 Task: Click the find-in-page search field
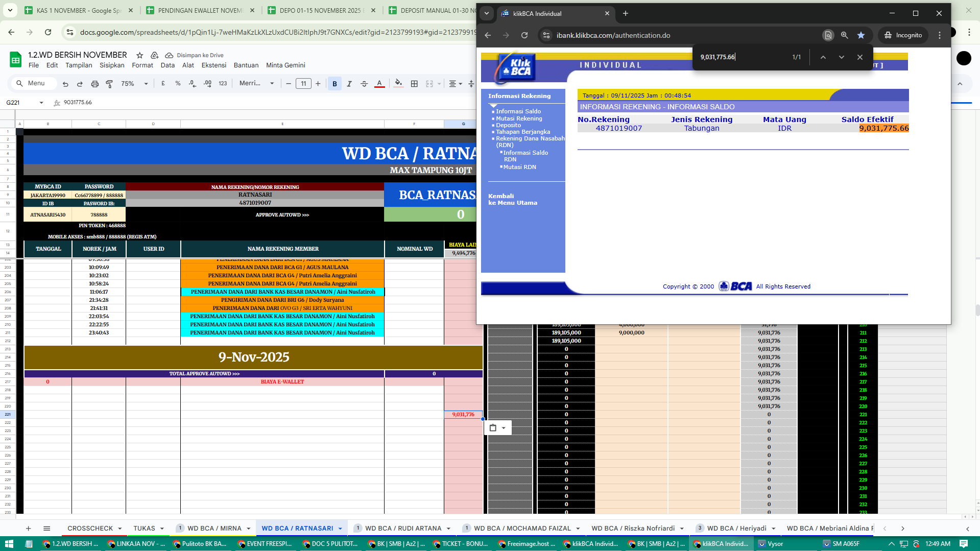click(743, 57)
